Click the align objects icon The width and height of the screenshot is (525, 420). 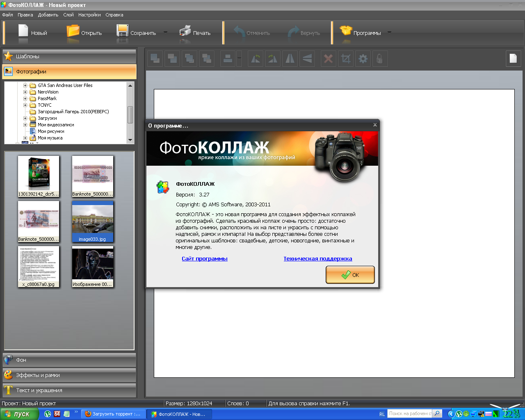click(x=228, y=59)
